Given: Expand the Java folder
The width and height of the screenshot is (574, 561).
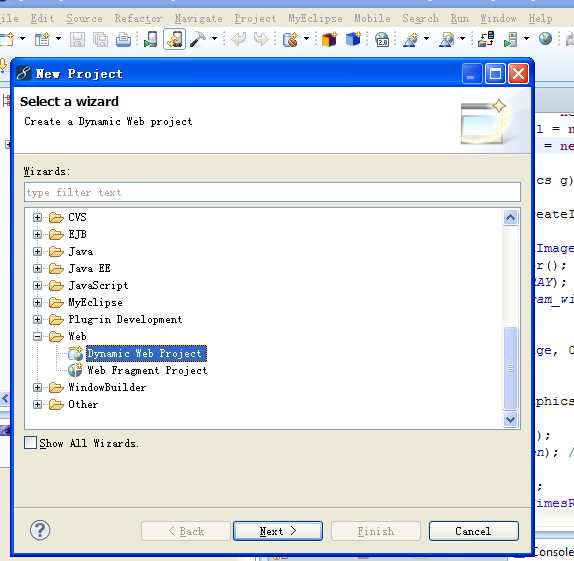Looking at the screenshot, I should coord(37,251).
